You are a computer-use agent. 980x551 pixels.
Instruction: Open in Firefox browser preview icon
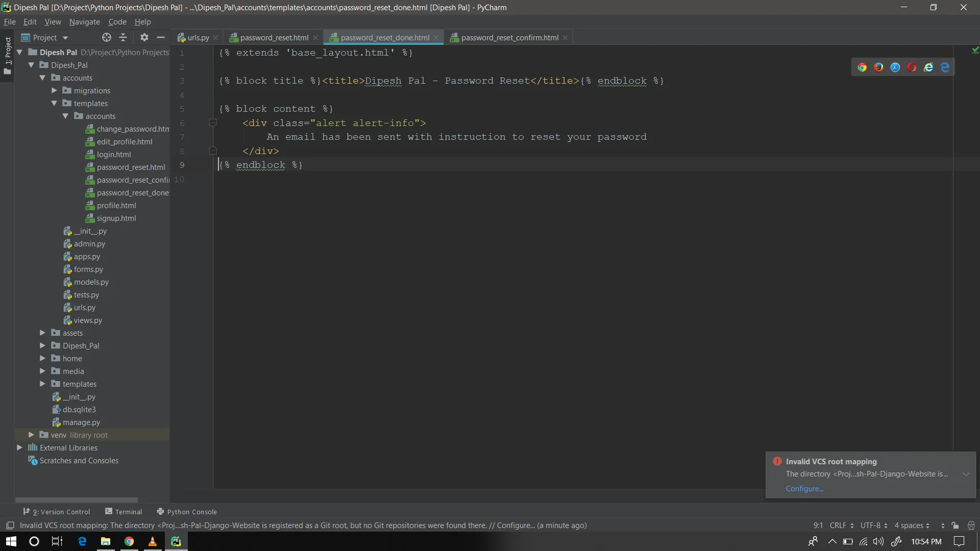(878, 67)
